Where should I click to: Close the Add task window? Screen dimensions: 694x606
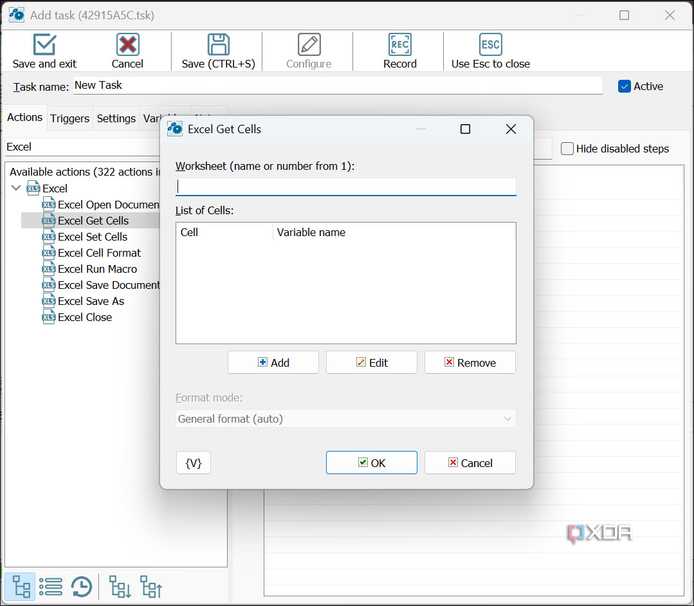pos(670,15)
